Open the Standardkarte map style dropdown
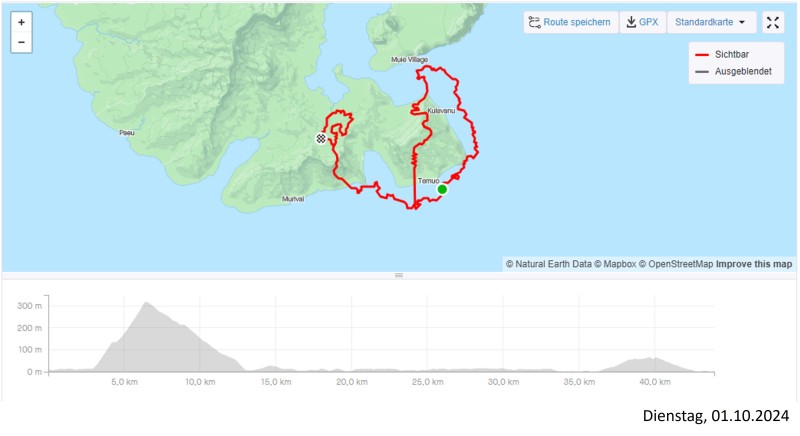Image resolution: width=800 pixels, height=436 pixels. (710, 22)
